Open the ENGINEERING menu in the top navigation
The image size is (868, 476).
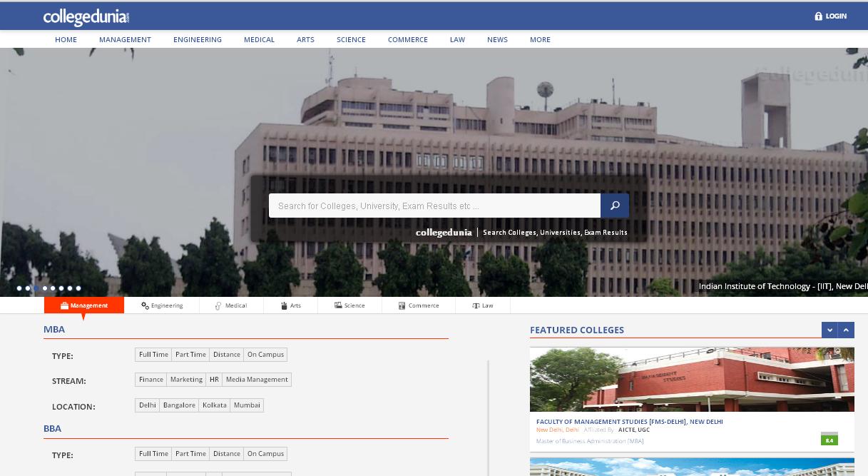198,39
